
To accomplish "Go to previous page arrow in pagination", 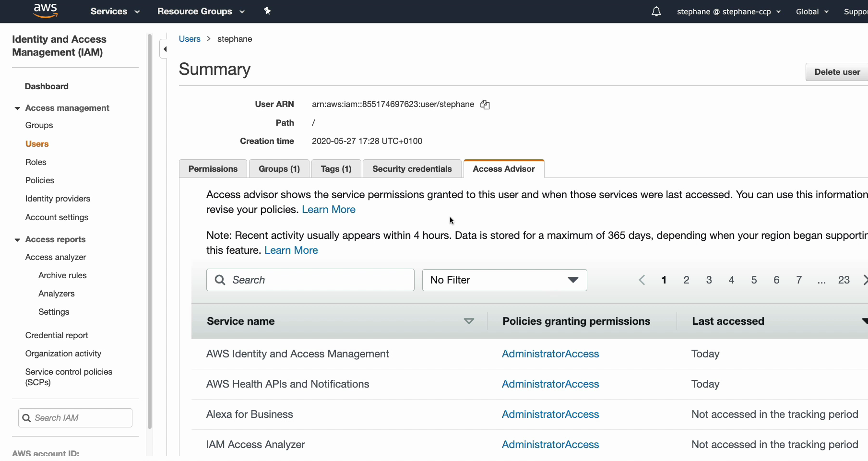I will [x=642, y=280].
